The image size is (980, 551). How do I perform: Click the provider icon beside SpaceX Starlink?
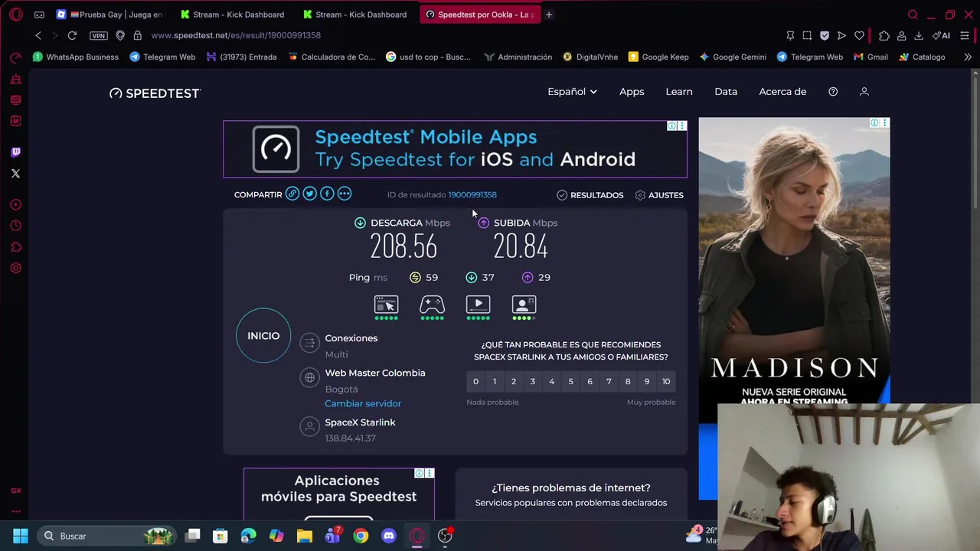pos(309,426)
